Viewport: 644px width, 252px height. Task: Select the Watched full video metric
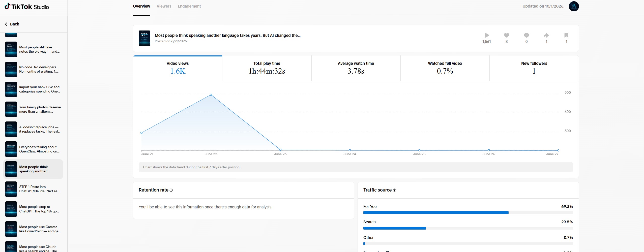click(445, 68)
